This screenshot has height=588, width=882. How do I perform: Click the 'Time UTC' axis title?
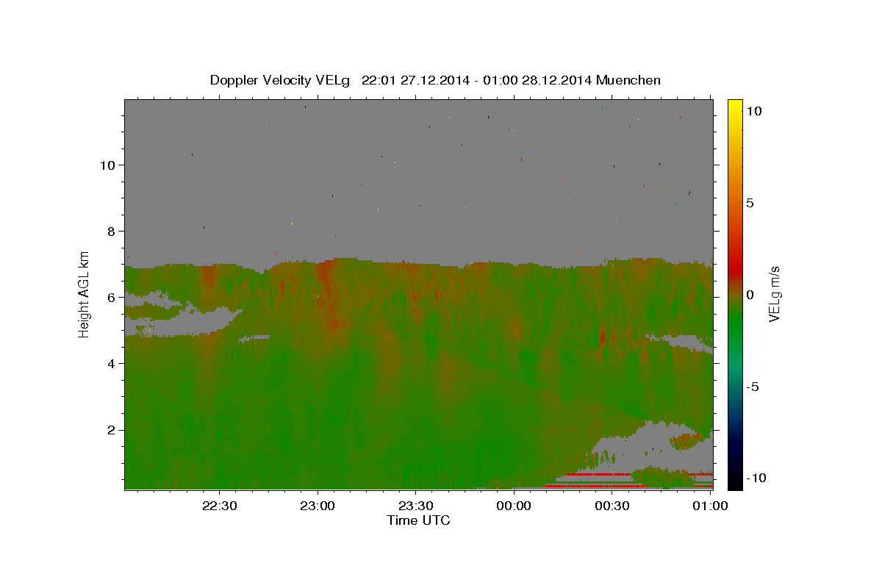pyautogui.click(x=418, y=521)
